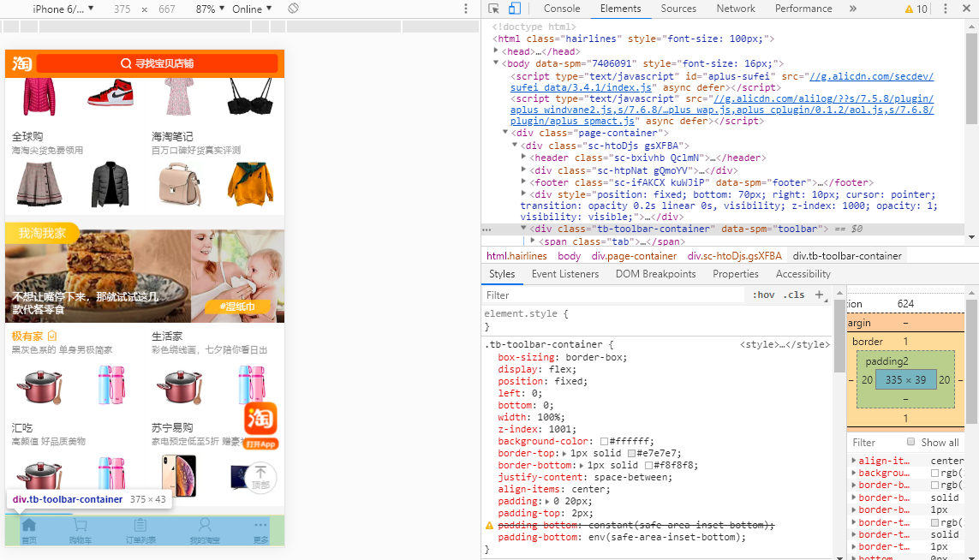The height and width of the screenshot is (560, 979).
Task: Switch to the Performance tab
Action: point(803,9)
